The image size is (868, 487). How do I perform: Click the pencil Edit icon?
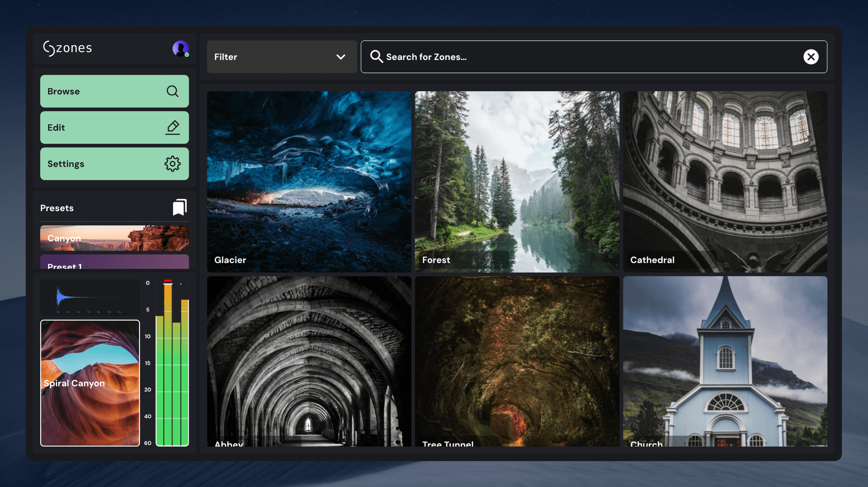pos(173,128)
